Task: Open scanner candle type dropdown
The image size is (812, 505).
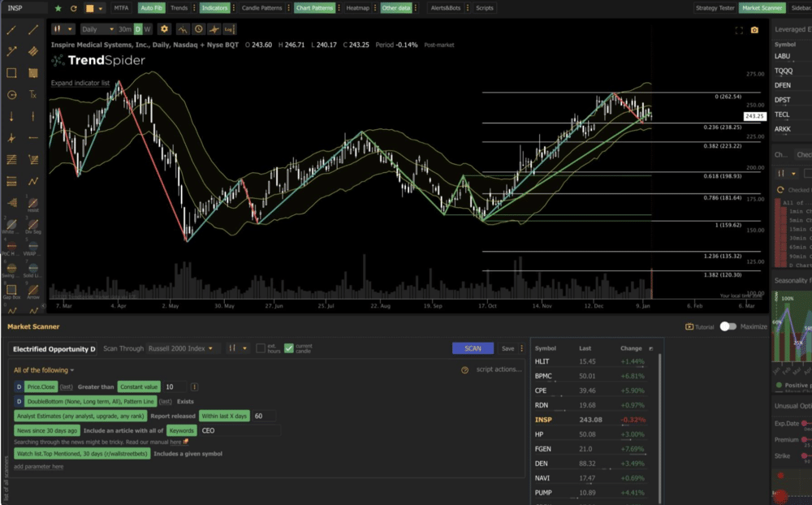Action: tap(238, 348)
